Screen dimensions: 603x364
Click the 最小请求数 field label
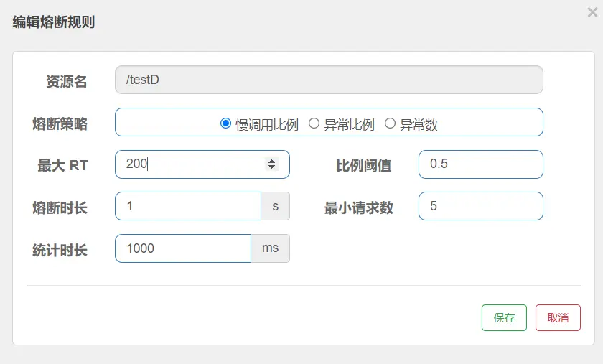(x=358, y=207)
